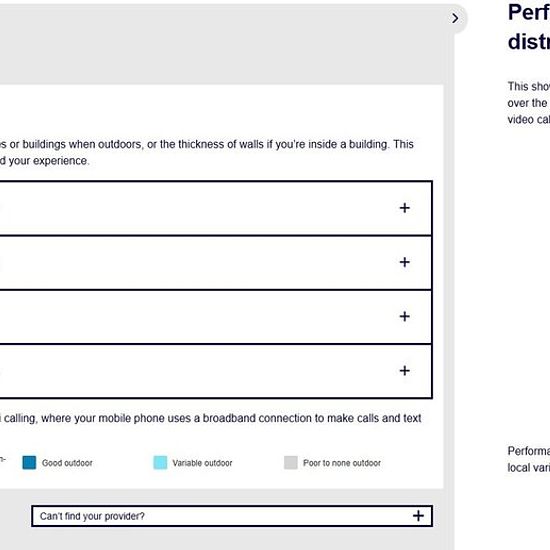Click the blank area of the fourth accordion row
This screenshot has width=550, height=550.
(196, 371)
